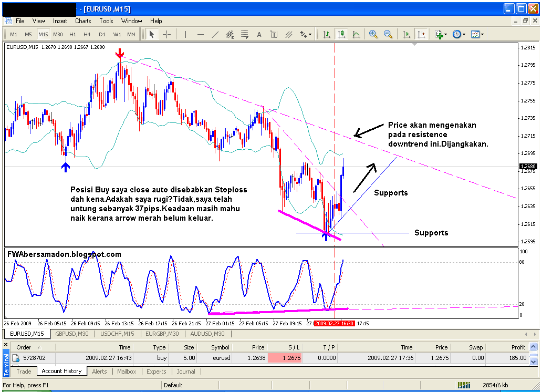Set timeframe to M30
This screenshot has height=392, width=542.
tap(58, 34)
